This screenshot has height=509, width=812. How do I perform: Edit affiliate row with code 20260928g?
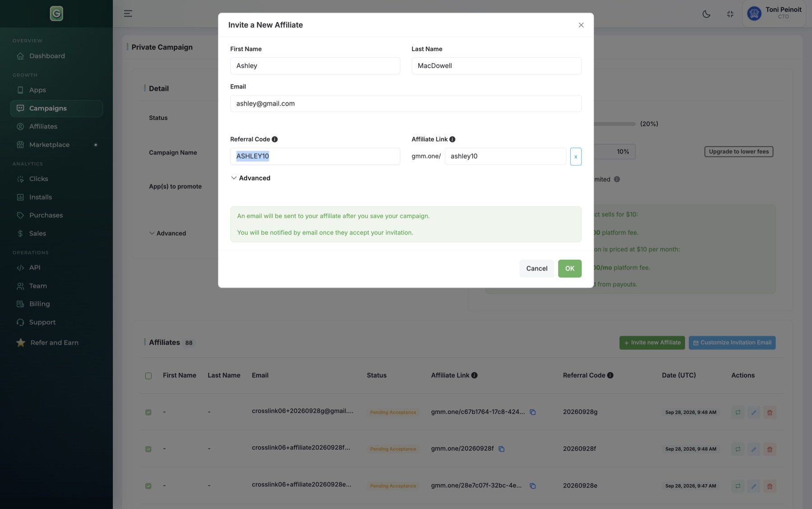pyautogui.click(x=753, y=412)
